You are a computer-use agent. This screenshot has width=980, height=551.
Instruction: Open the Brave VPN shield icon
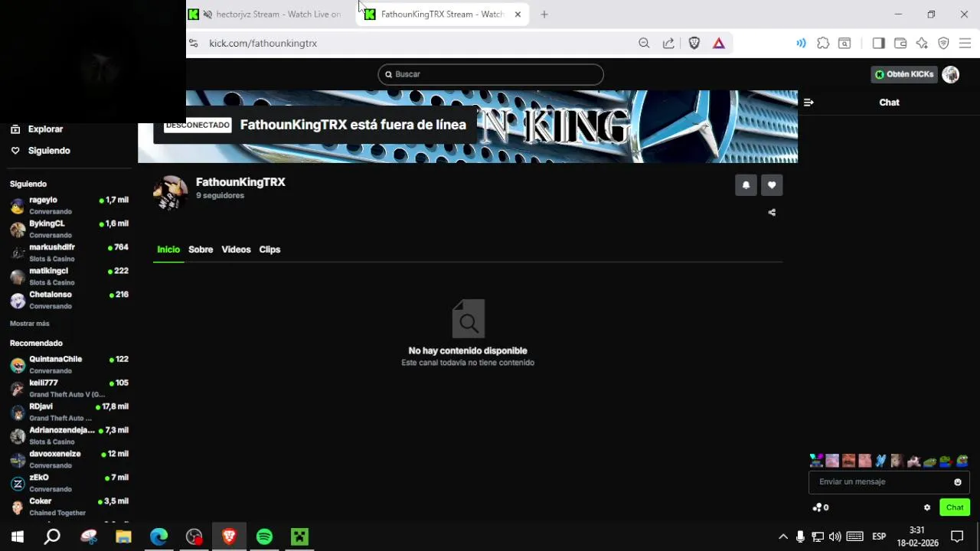[x=943, y=43]
